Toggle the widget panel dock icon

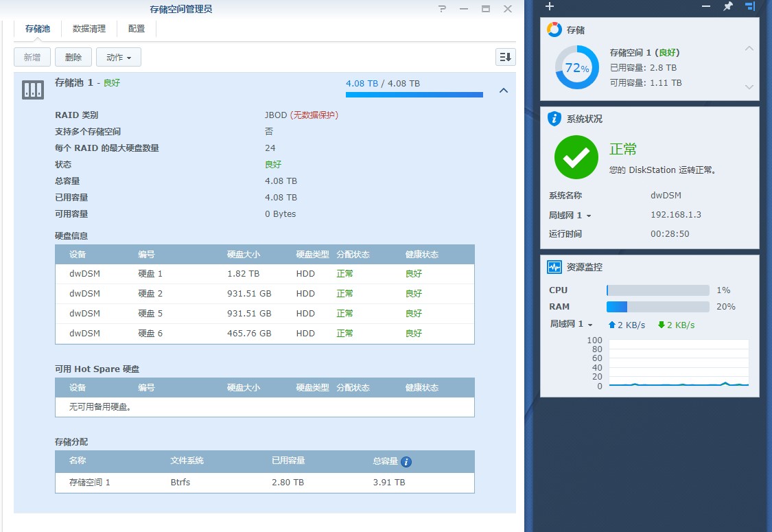(x=749, y=6)
